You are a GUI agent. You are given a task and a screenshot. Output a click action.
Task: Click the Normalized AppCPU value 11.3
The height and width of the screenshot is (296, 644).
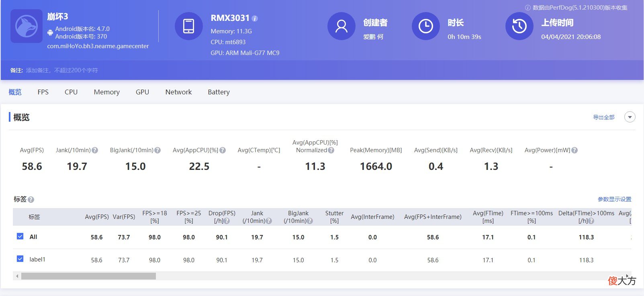[315, 166]
